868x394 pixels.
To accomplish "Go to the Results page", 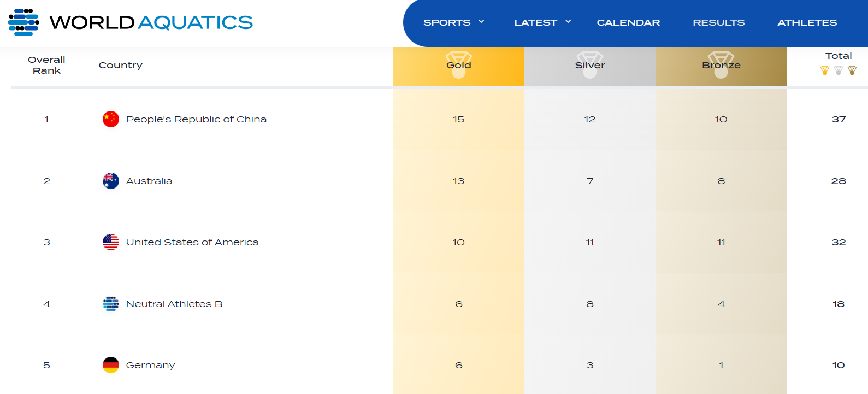I will click(718, 22).
